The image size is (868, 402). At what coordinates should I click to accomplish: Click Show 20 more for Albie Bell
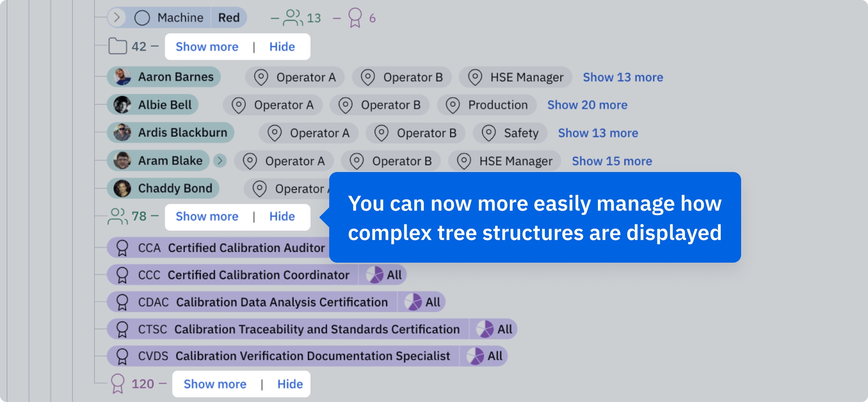pos(587,105)
